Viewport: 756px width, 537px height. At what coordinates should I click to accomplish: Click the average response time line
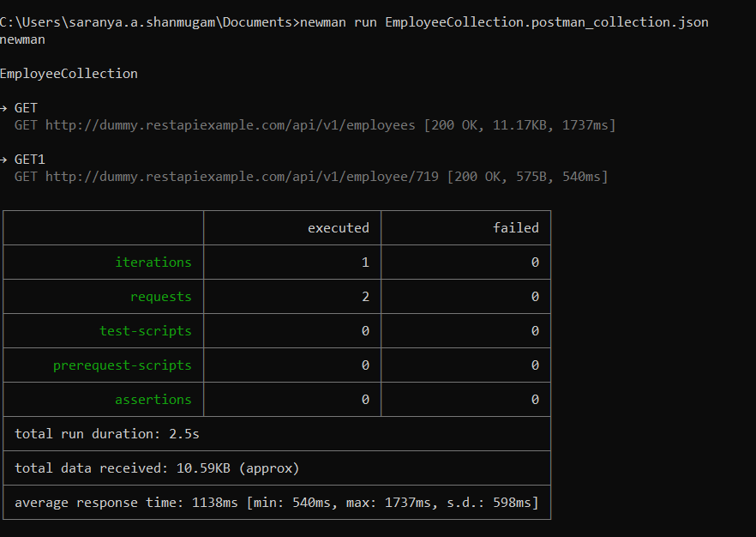pos(277,503)
